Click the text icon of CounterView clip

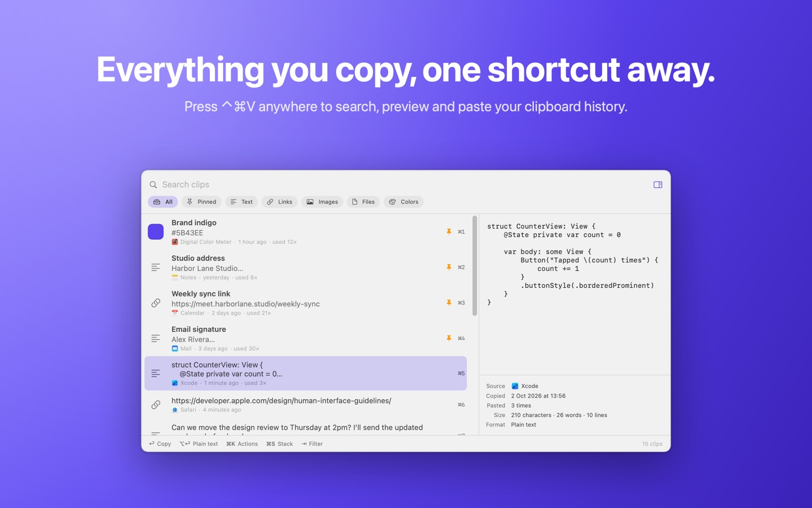coord(156,373)
